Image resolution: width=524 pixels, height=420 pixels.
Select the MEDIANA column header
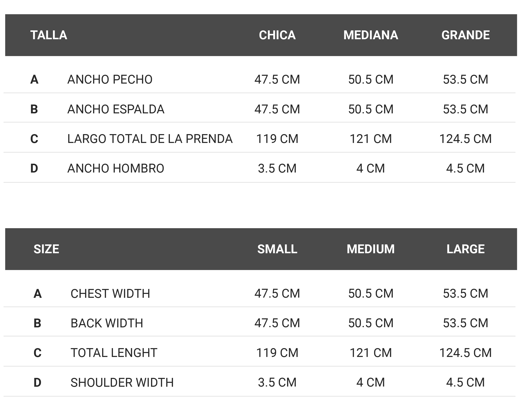coord(371,35)
